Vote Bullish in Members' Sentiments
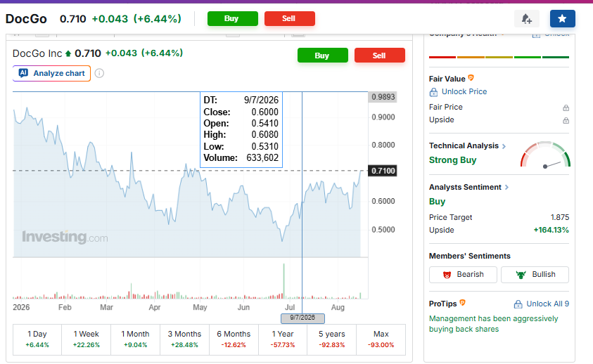This screenshot has width=593, height=364. (535, 275)
